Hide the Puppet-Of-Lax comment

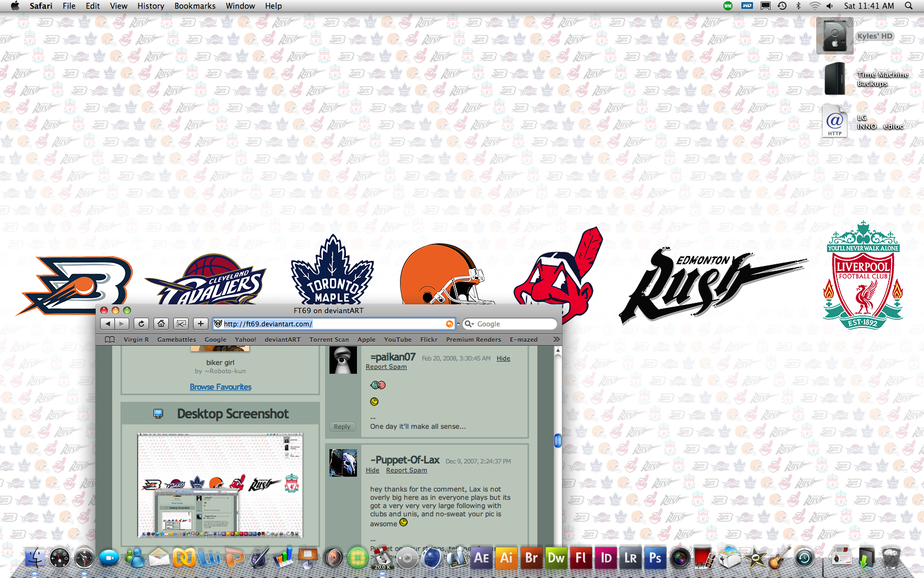click(372, 470)
